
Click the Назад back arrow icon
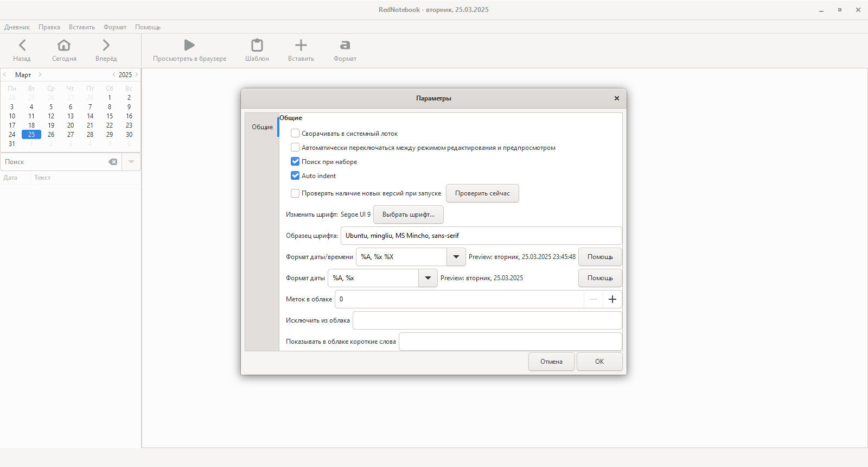[x=22, y=45]
